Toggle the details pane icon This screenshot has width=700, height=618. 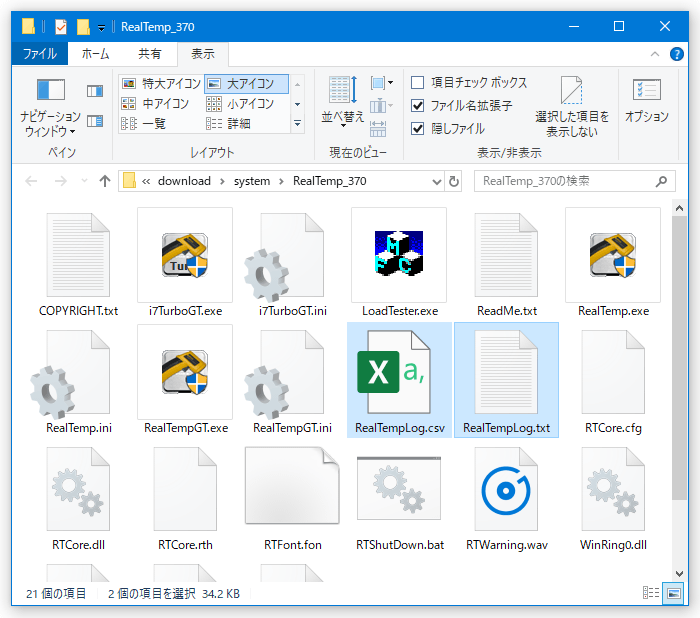coord(95,121)
